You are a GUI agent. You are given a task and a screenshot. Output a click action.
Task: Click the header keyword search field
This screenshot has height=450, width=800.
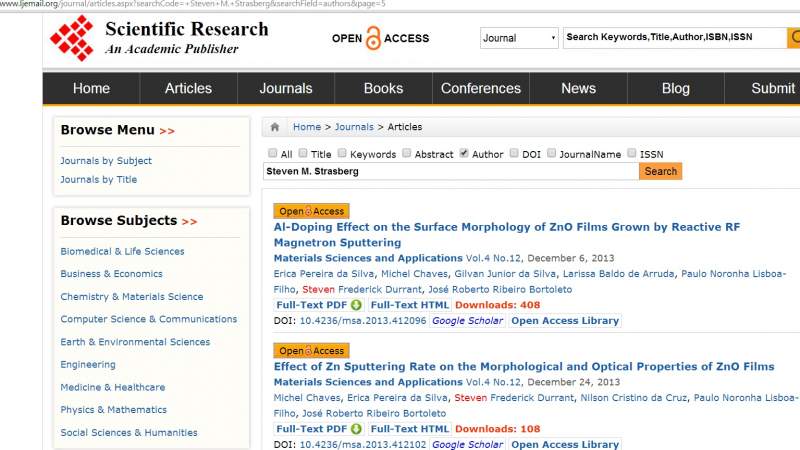tap(675, 38)
